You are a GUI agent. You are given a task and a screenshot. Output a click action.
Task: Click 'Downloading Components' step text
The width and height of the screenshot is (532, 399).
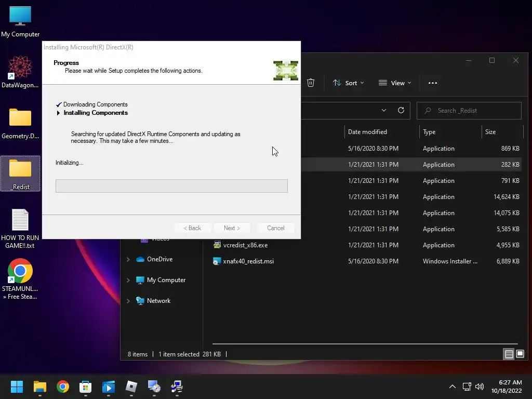pos(96,104)
